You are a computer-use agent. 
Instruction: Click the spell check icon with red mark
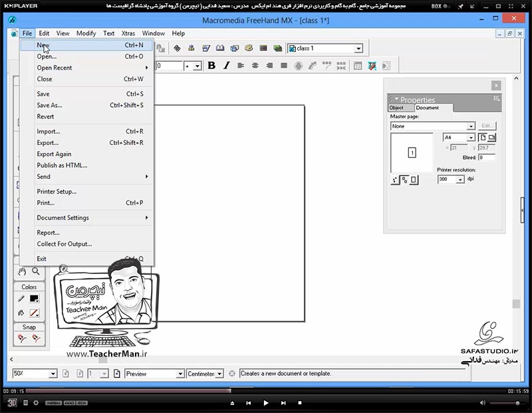point(372,65)
